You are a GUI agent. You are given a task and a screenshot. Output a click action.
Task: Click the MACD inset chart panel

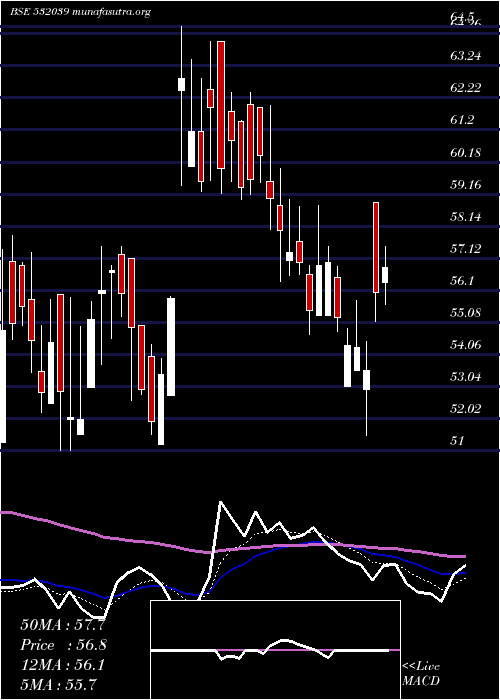coord(275,650)
